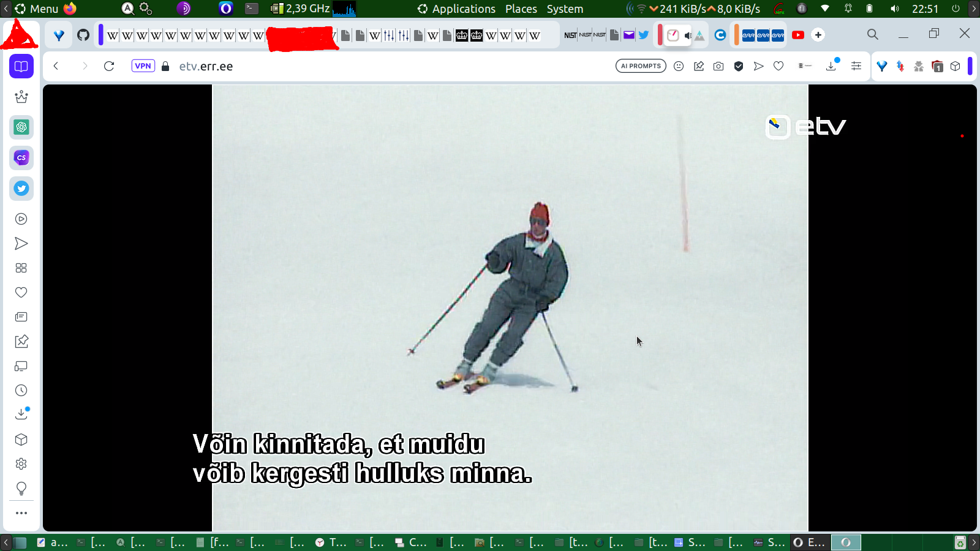The height and width of the screenshot is (551, 980).
Task: Open the CS extension in the sidebar
Action: coord(21,158)
